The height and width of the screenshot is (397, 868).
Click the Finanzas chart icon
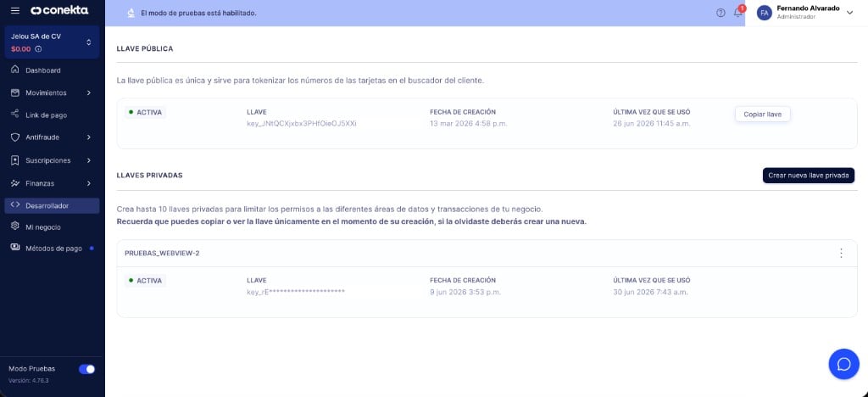(15, 183)
